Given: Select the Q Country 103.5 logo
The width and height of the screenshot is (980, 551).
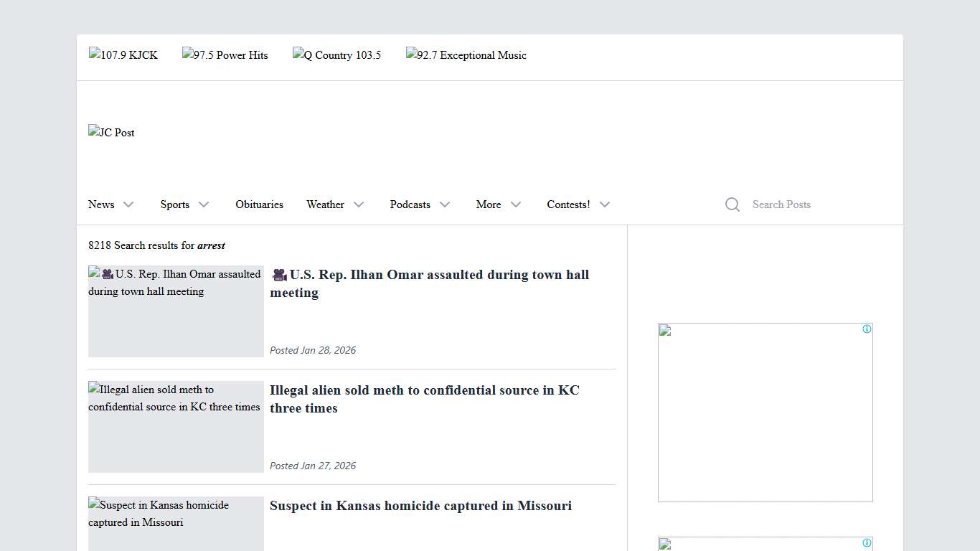Looking at the screenshot, I should (336, 55).
